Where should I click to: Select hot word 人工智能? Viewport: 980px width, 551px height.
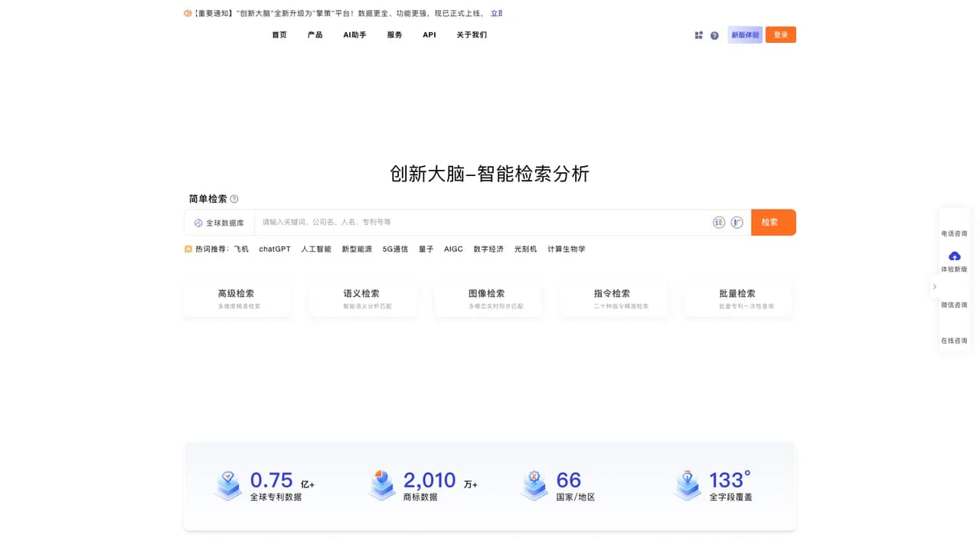tap(316, 249)
